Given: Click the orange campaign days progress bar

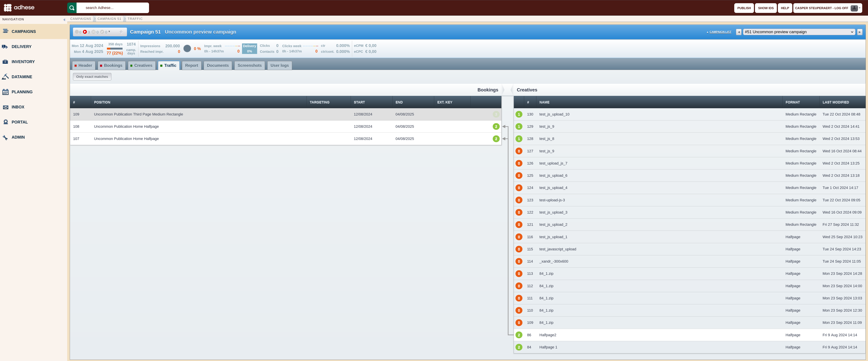Looking at the screenshot, I should point(115,49).
